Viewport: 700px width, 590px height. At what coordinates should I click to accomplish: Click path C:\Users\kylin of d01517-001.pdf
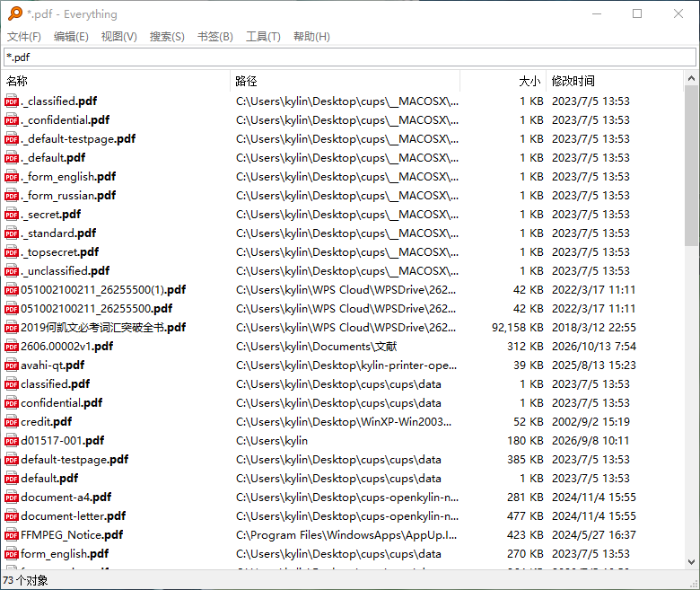click(272, 441)
